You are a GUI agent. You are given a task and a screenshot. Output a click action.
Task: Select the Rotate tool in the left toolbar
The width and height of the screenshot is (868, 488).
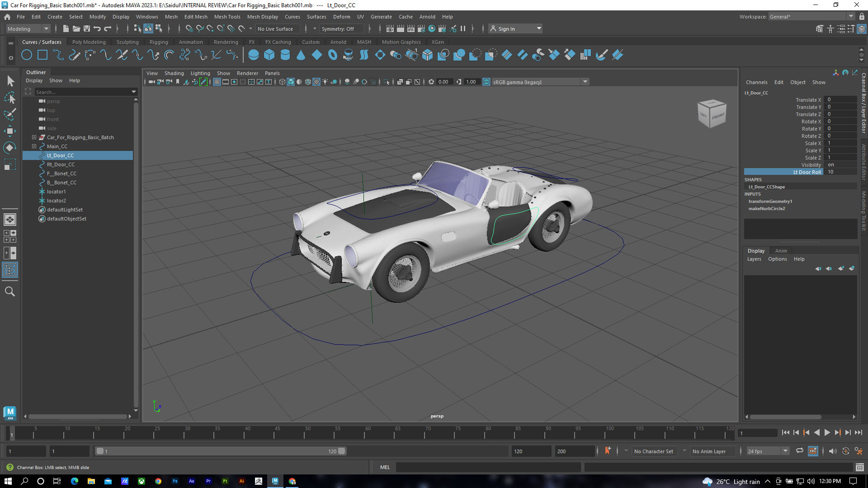click(x=10, y=147)
